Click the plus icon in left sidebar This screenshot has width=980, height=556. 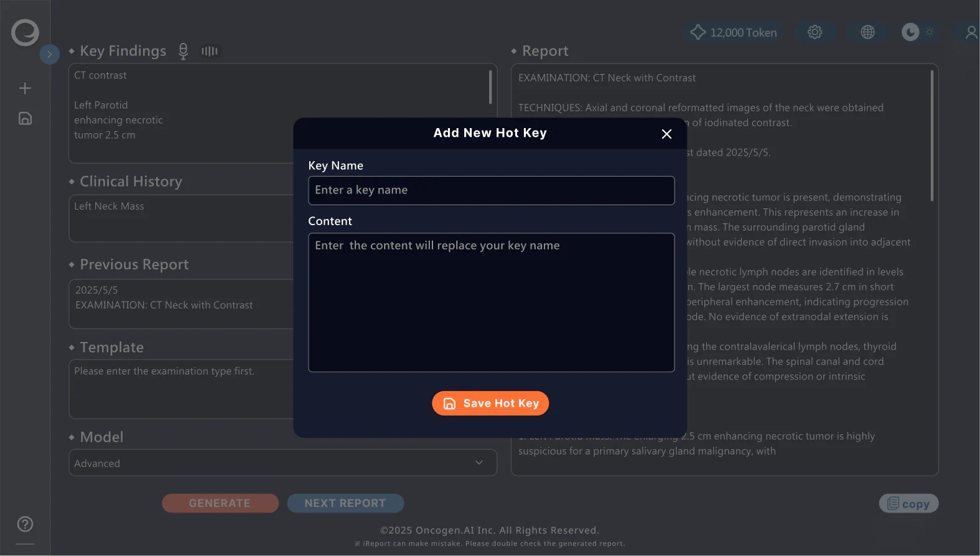[25, 88]
